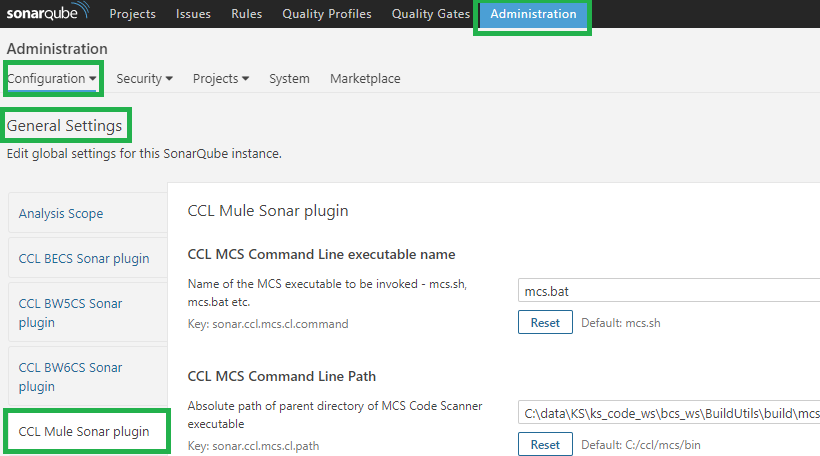
Task: Click the MCS Command Line Path field
Action: (669, 413)
